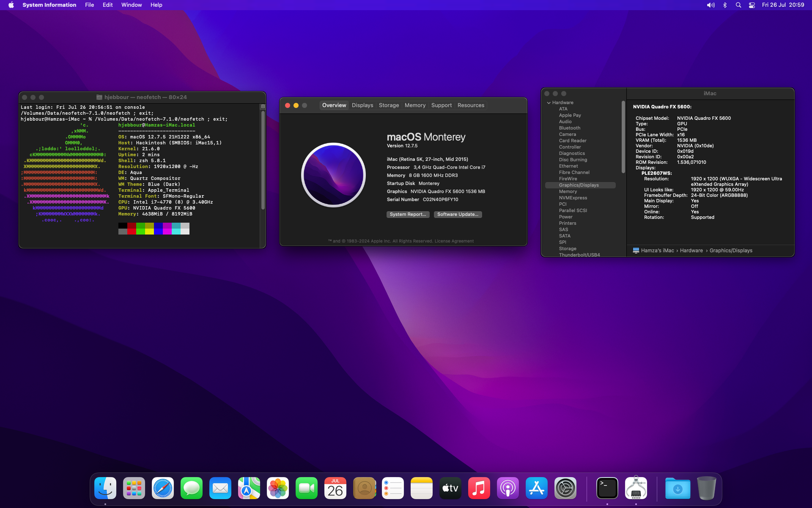This screenshot has height=508, width=812.
Task: Open the App Store dock icon
Action: tap(537, 488)
